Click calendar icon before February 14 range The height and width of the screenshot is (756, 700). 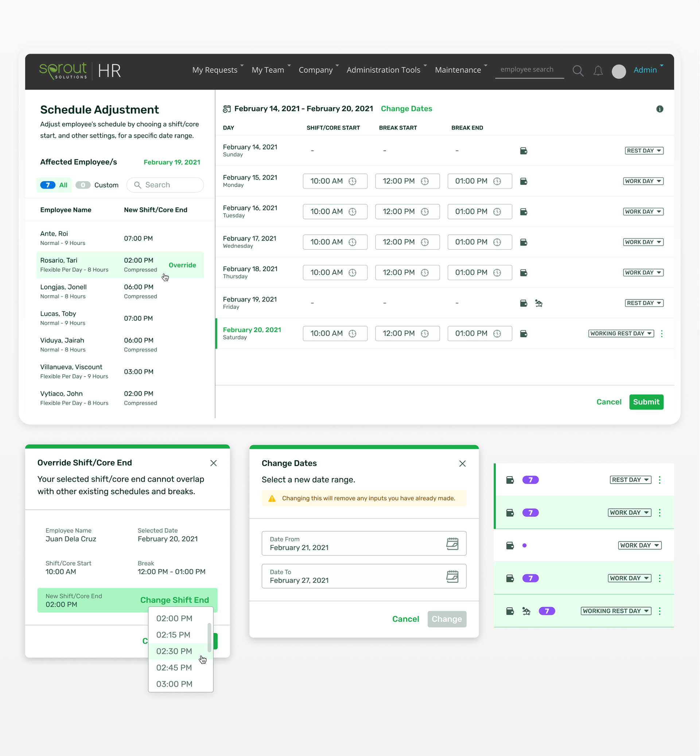pyautogui.click(x=226, y=109)
